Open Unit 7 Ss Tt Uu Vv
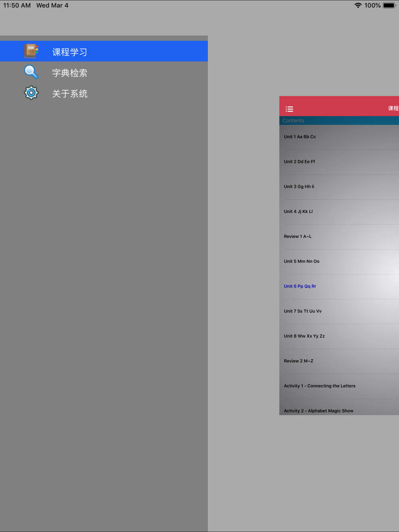 [x=339, y=311]
